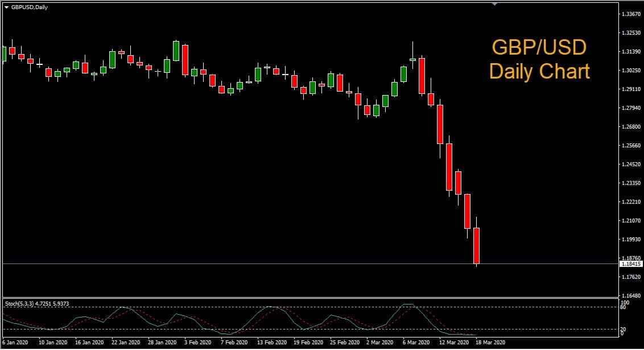
Task: Click the tall red candle above 6 Mar 2020
Action: (422, 75)
